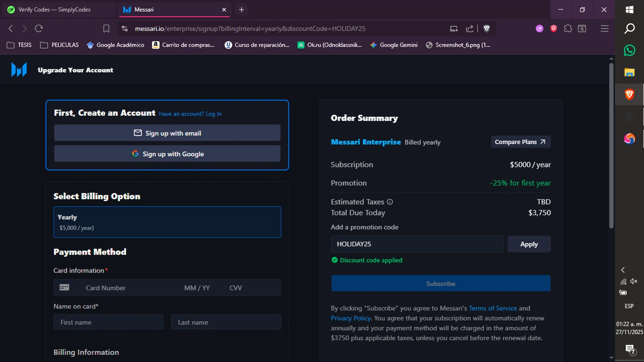Open TESIS bookmarks folder
The width and height of the screenshot is (644, 362).
tap(19, 45)
